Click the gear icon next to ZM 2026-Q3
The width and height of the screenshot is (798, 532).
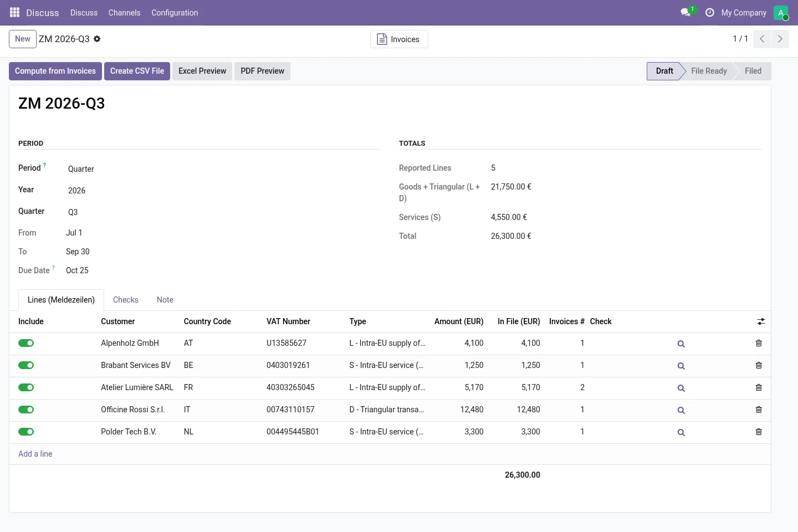[x=97, y=39]
